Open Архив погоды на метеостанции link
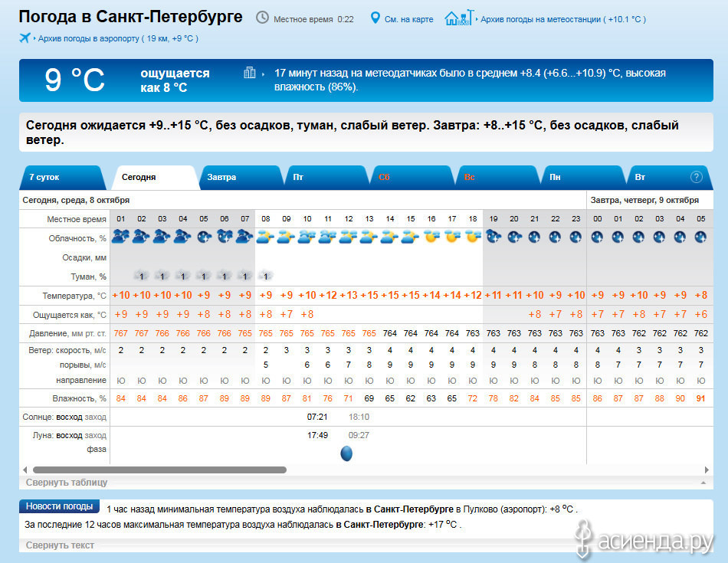728x563 pixels. (562, 18)
